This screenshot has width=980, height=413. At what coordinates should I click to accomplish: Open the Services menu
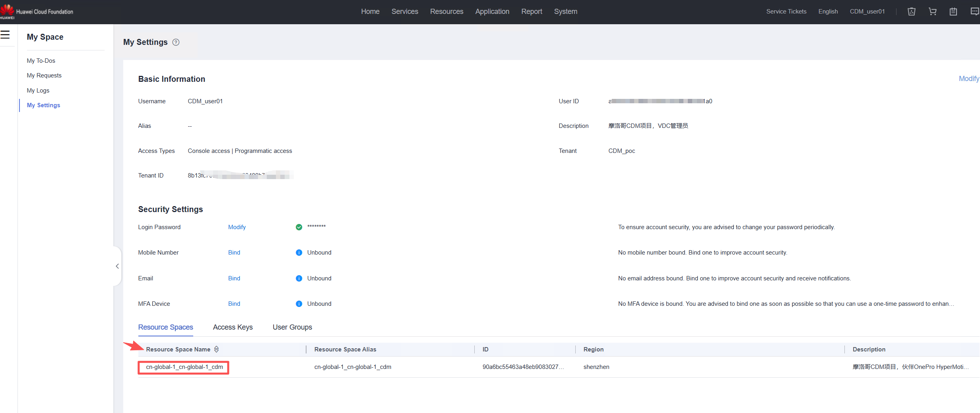[x=405, y=12]
